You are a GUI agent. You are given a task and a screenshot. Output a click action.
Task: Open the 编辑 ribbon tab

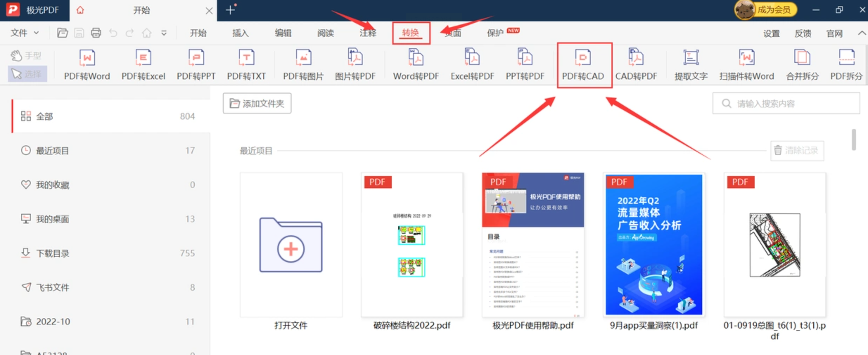coord(283,33)
